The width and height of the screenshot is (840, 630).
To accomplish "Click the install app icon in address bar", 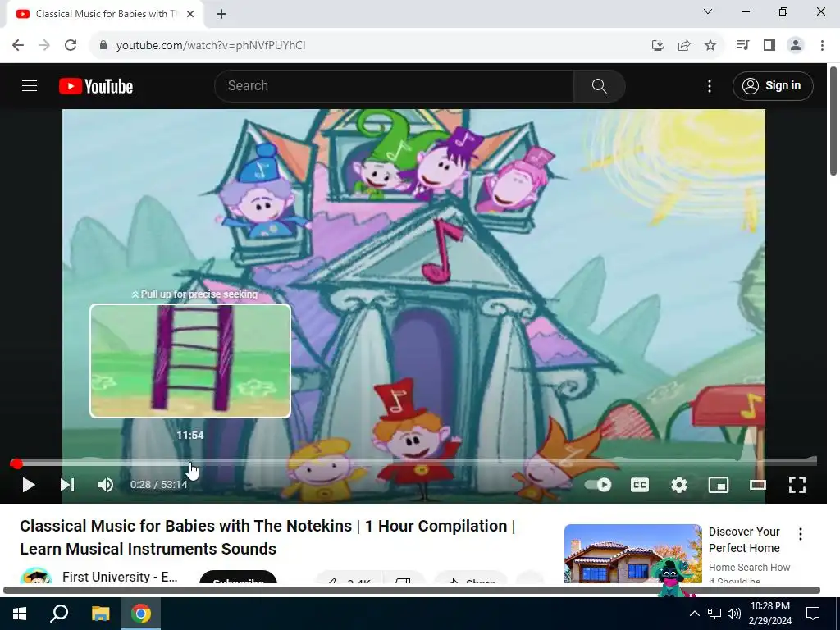I will click(657, 45).
